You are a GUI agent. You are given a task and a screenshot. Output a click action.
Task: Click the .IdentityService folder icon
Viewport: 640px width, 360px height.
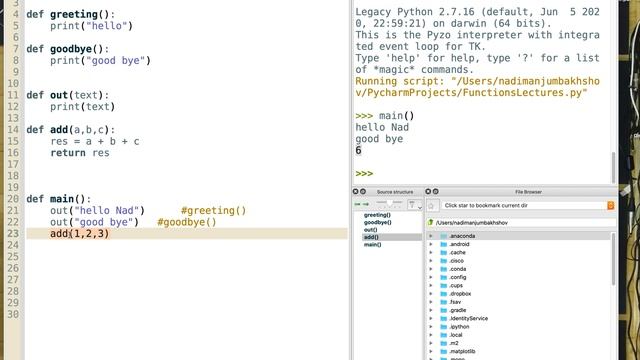(x=444, y=318)
